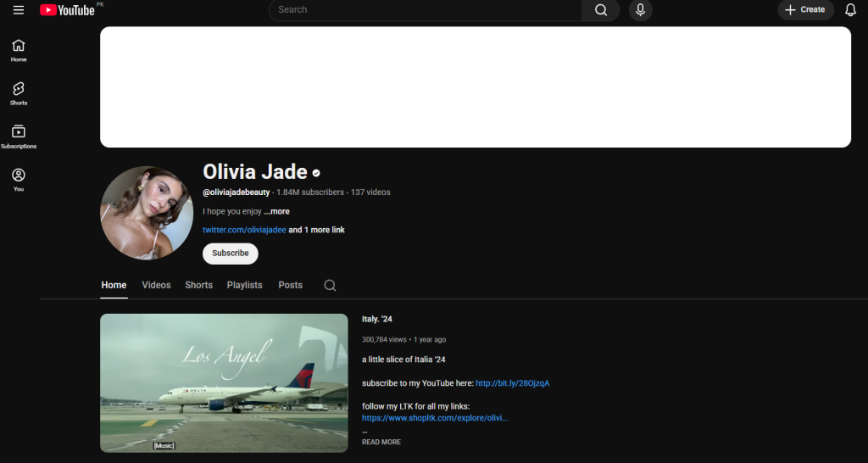
Task: Open the You sidebar section
Action: point(19,180)
